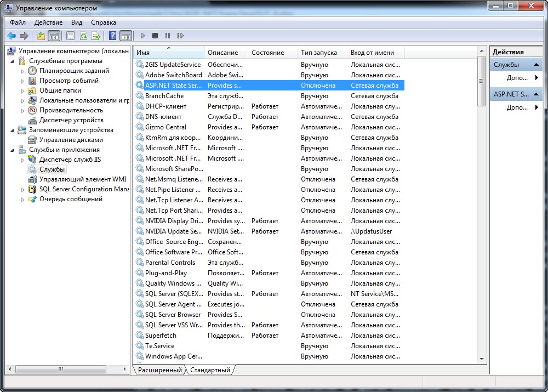
Task: Expand the Просмотр событий node
Action: point(22,81)
